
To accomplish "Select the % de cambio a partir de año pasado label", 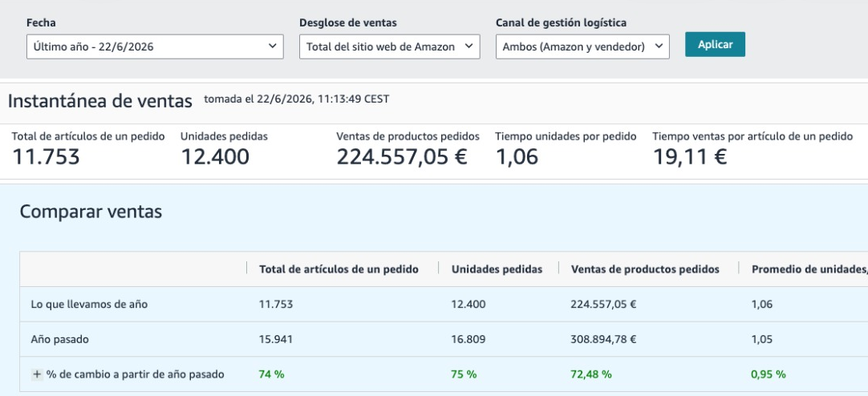I will (135, 374).
